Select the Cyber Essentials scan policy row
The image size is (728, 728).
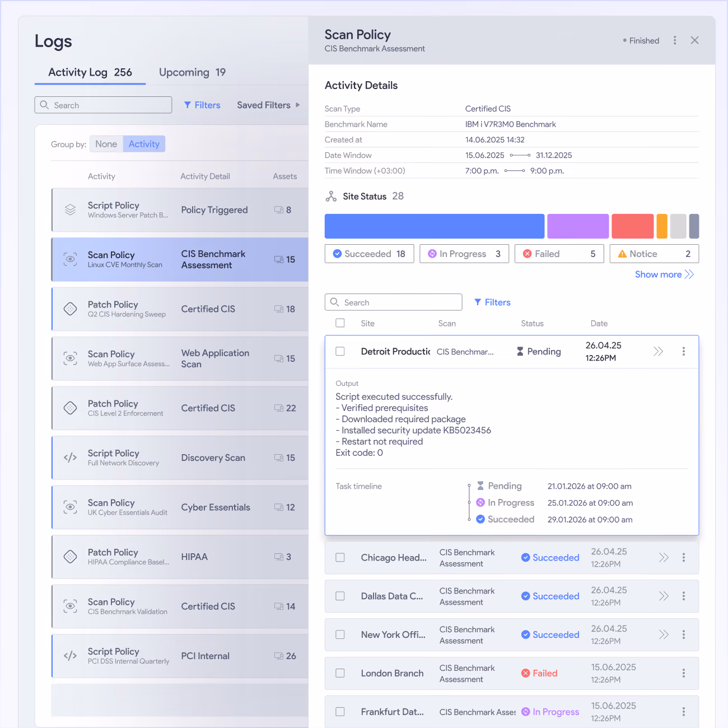click(180, 507)
